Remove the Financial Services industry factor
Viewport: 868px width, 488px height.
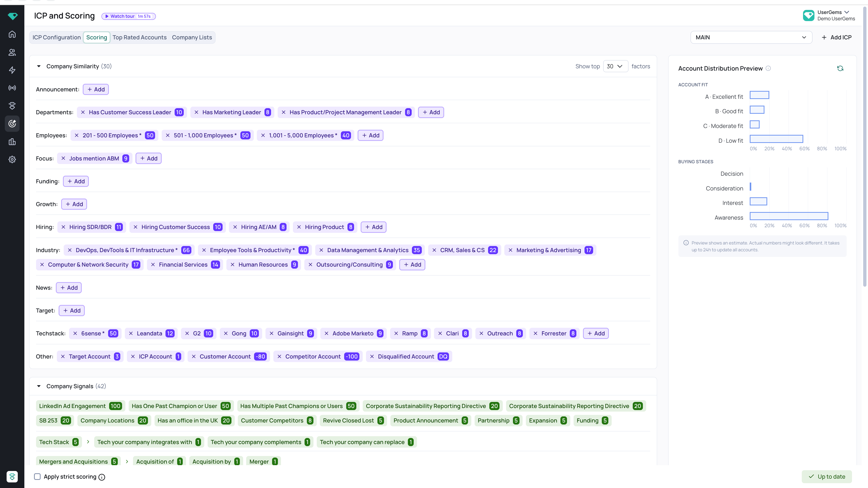tap(153, 265)
